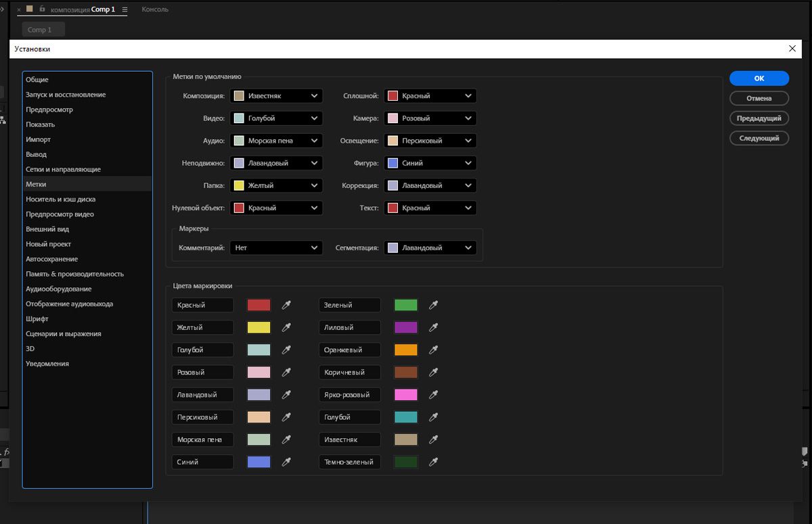Edit the Ярко-розовый color swatch

tap(406, 394)
